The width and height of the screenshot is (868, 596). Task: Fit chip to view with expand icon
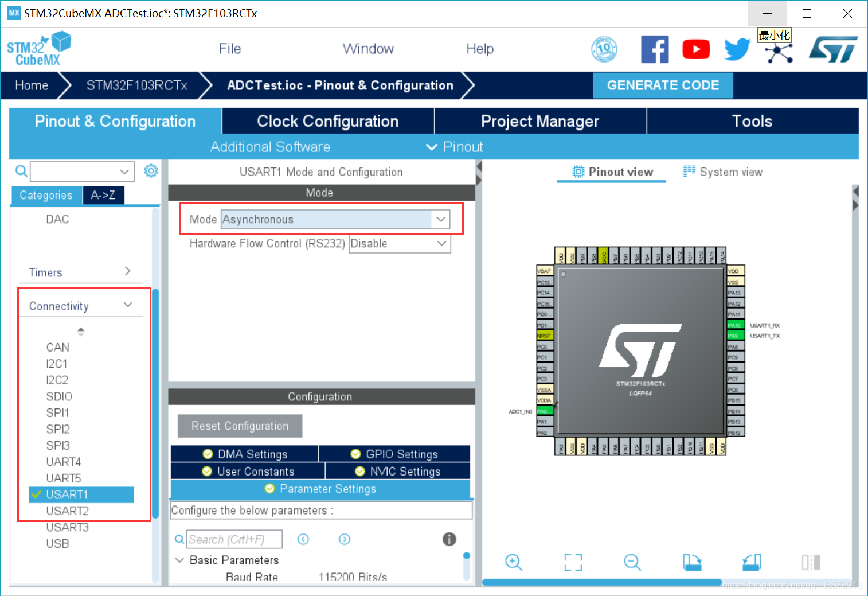click(573, 562)
